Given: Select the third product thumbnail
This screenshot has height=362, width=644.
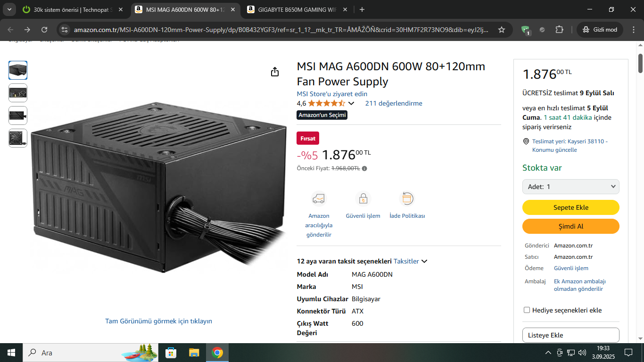Looking at the screenshot, I should (18, 115).
